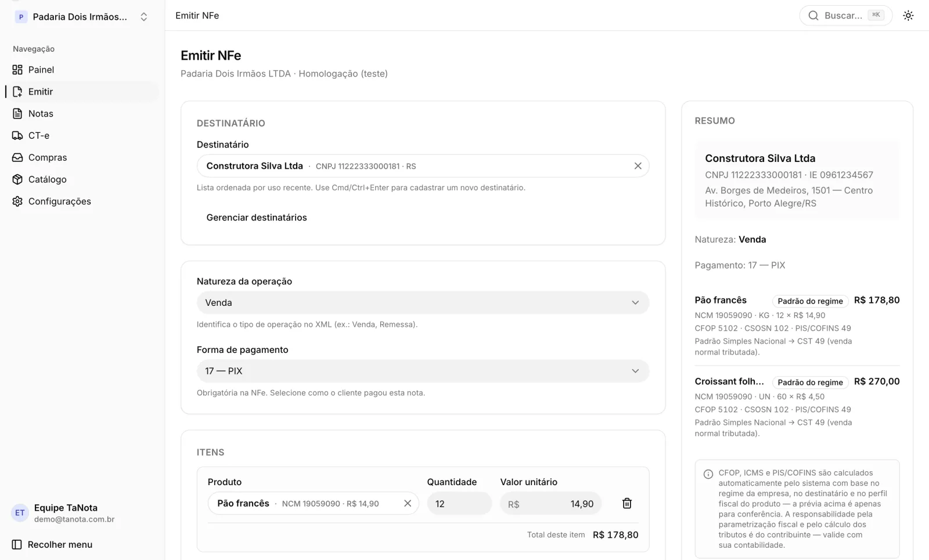The width and height of the screenshot is (929, 560).
Task: Click the Compras inbox icon
Action: [17, 157]
